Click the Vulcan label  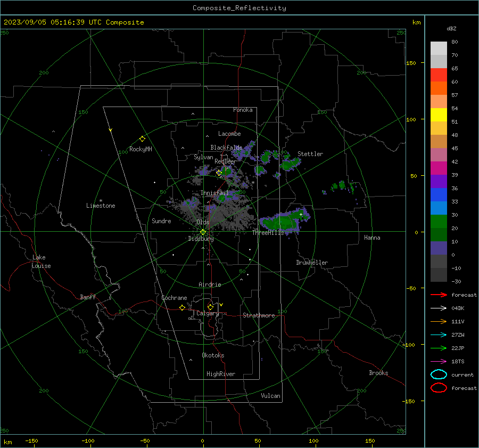270,396
